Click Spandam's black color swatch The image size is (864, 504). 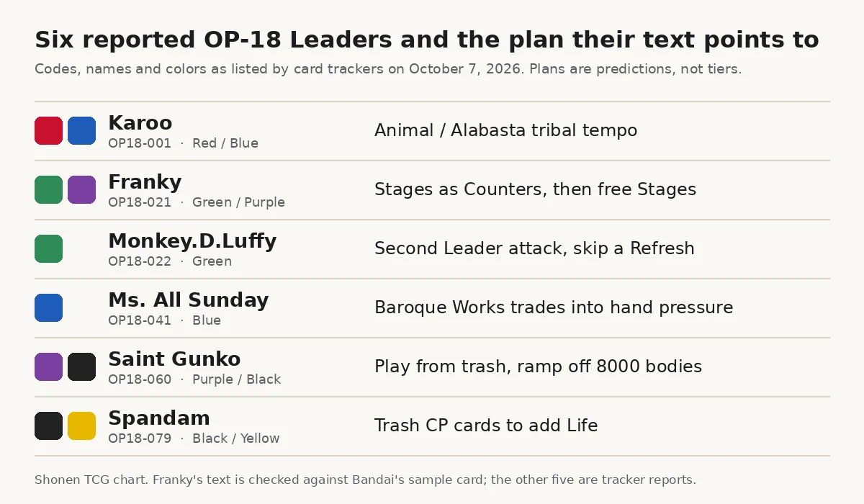[x=49, y=426]
